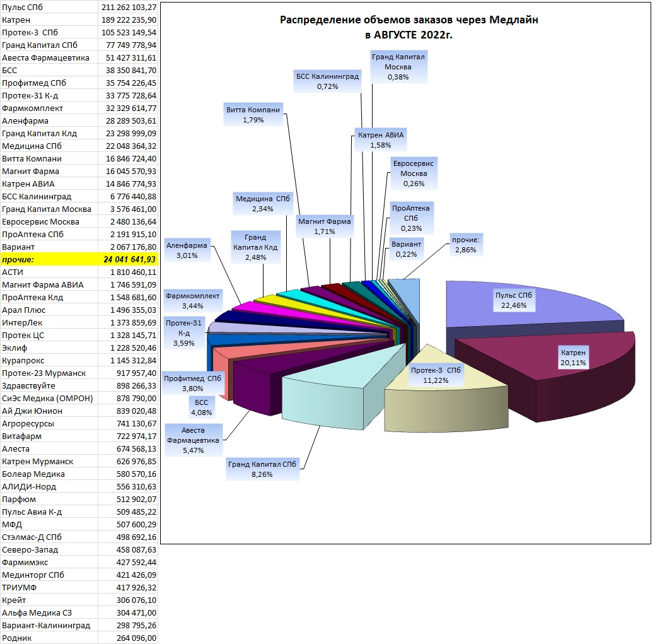Click the Аленфарма 3,01% chart label
655x644 pixels.
(x=187, y=250)
